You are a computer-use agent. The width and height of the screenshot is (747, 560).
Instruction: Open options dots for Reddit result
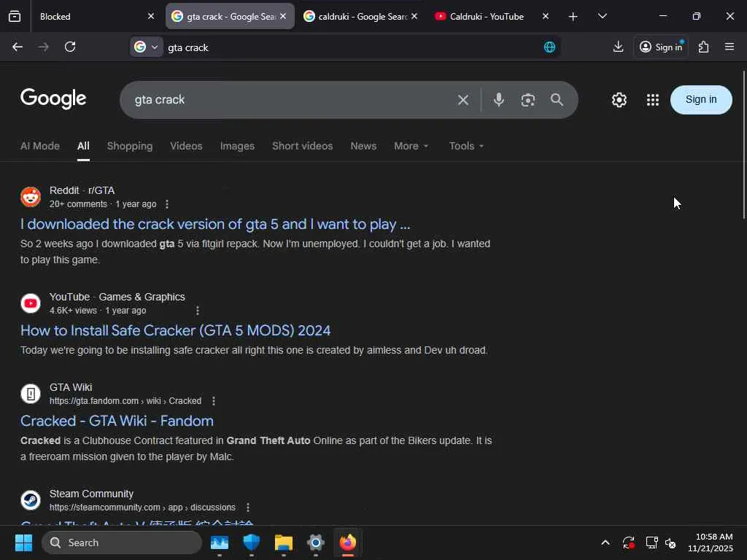(x=167, y=204)
